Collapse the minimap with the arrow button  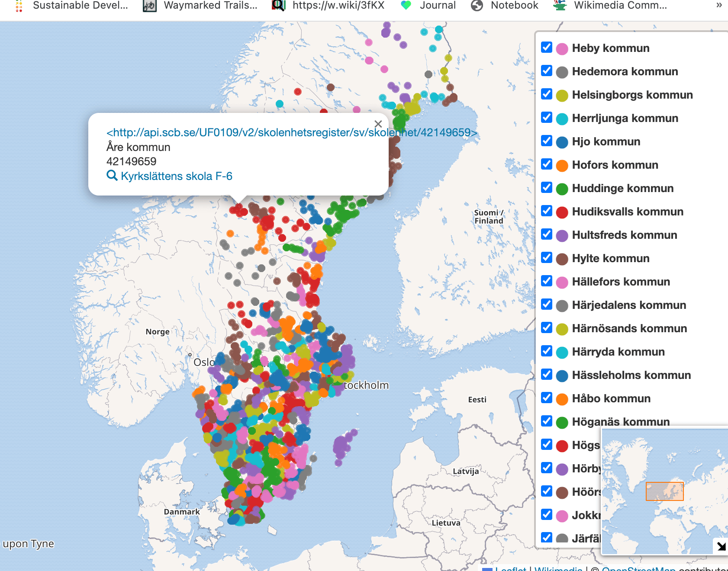point(721,546)
